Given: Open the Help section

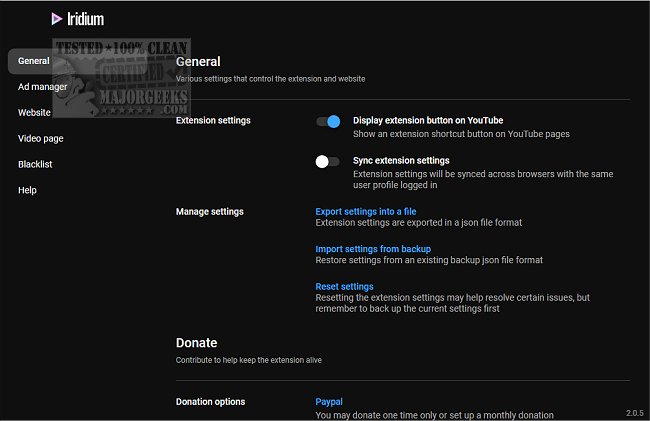Looking at the screenshot, I should (x=27, y=190).
